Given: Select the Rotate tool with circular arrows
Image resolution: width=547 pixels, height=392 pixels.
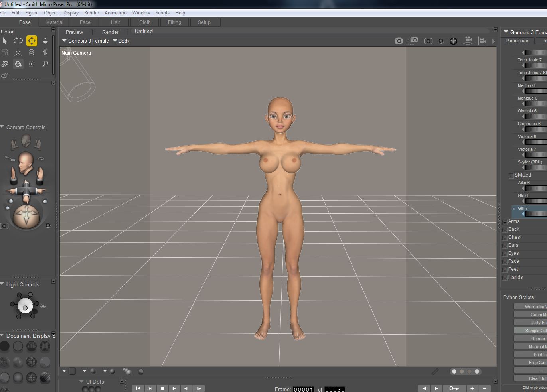Looking at the screenshot, I should click(x=18, y=41).
